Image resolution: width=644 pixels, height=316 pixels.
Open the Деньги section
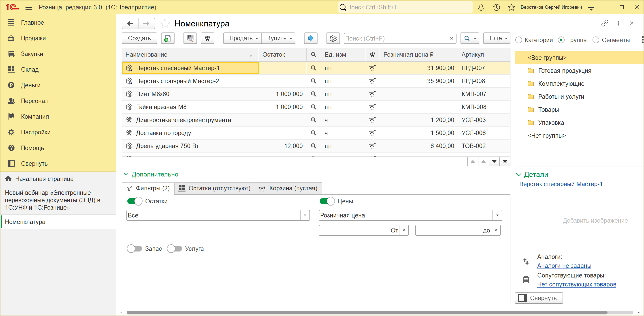pos(30,85)
